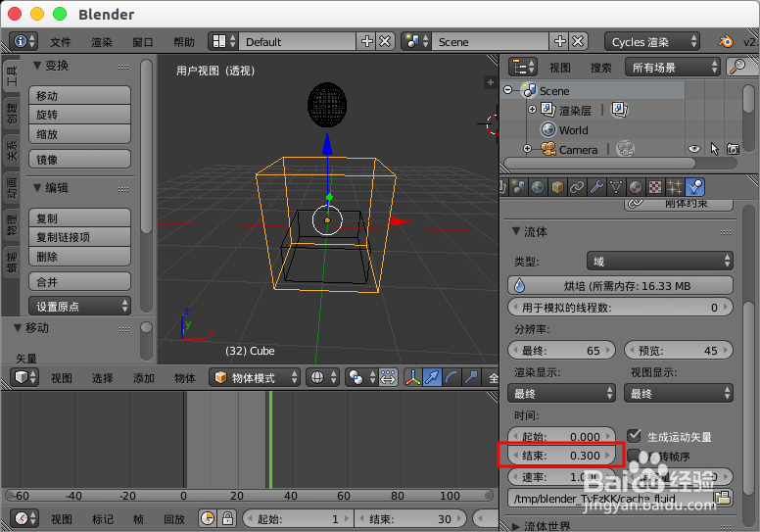Open the timeline 回放 menu
The width and height of the screenshot is (760, 532).
click(x=174, y=519)
